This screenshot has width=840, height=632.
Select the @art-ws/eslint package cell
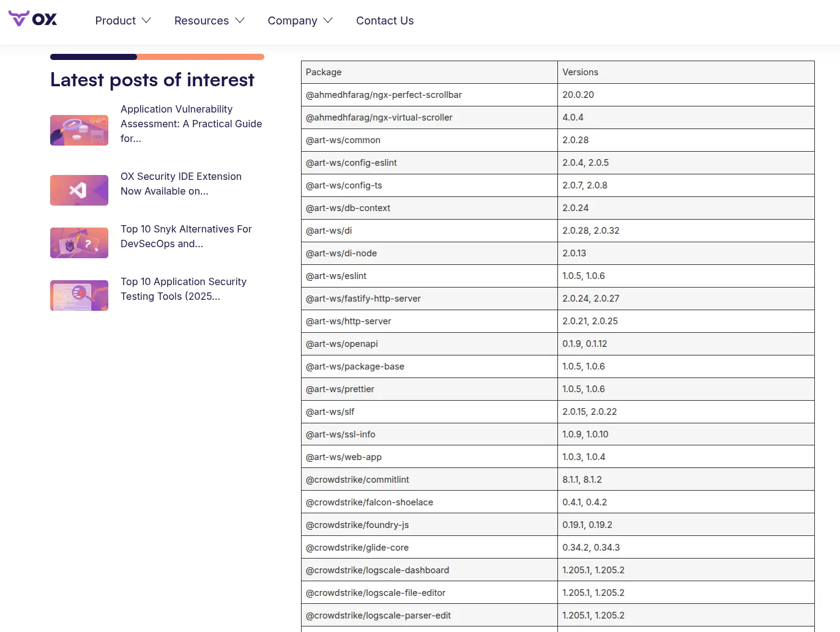(429, 276)
